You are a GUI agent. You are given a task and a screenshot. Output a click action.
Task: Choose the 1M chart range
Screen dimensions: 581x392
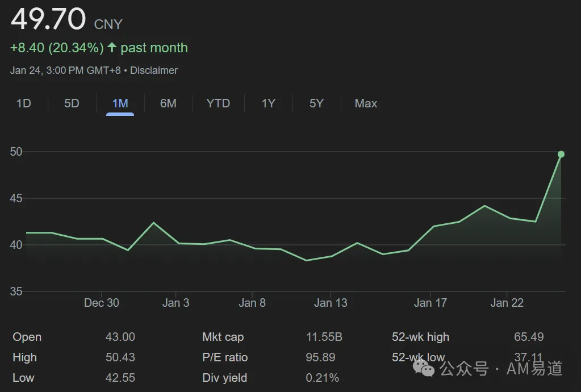click(x=120, y=103)
